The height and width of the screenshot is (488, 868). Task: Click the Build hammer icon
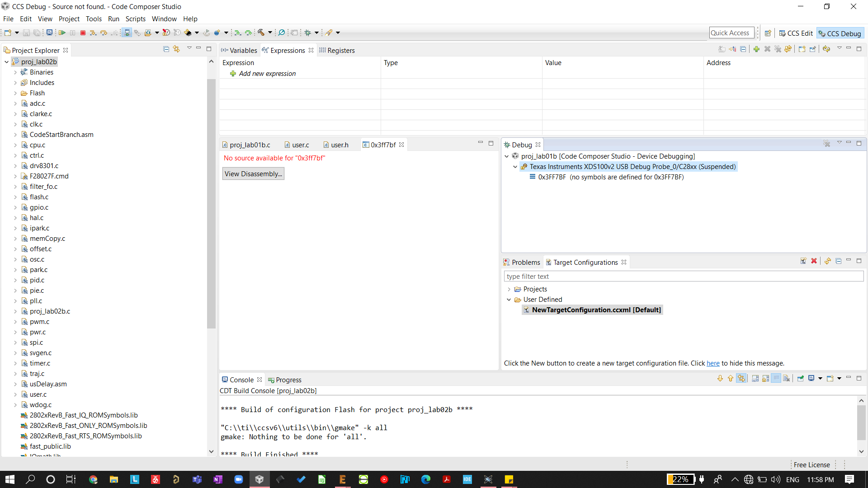coord(261,33)
